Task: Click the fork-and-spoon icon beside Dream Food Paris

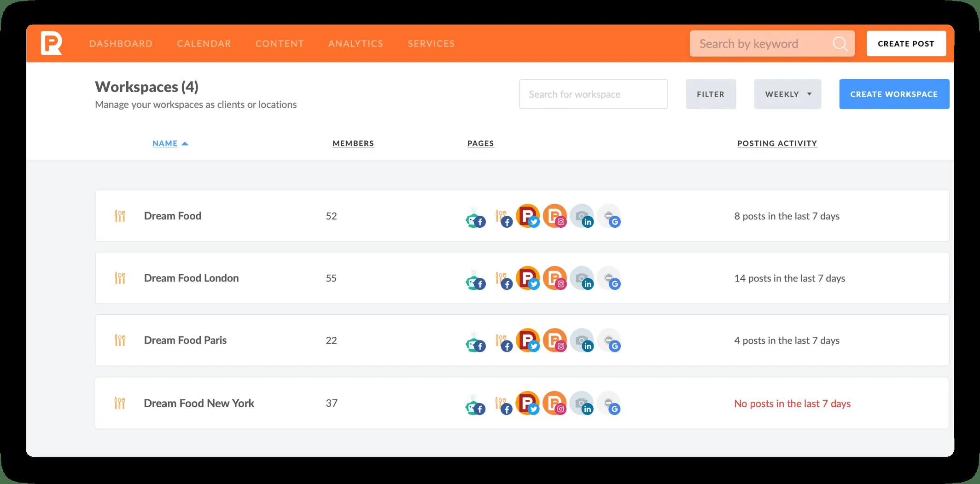Action: 120,340
